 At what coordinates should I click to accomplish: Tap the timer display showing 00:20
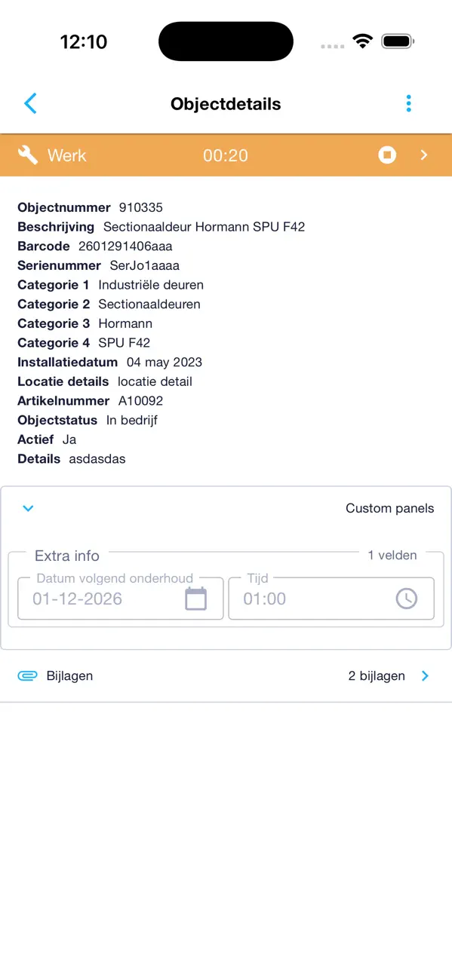225,155
